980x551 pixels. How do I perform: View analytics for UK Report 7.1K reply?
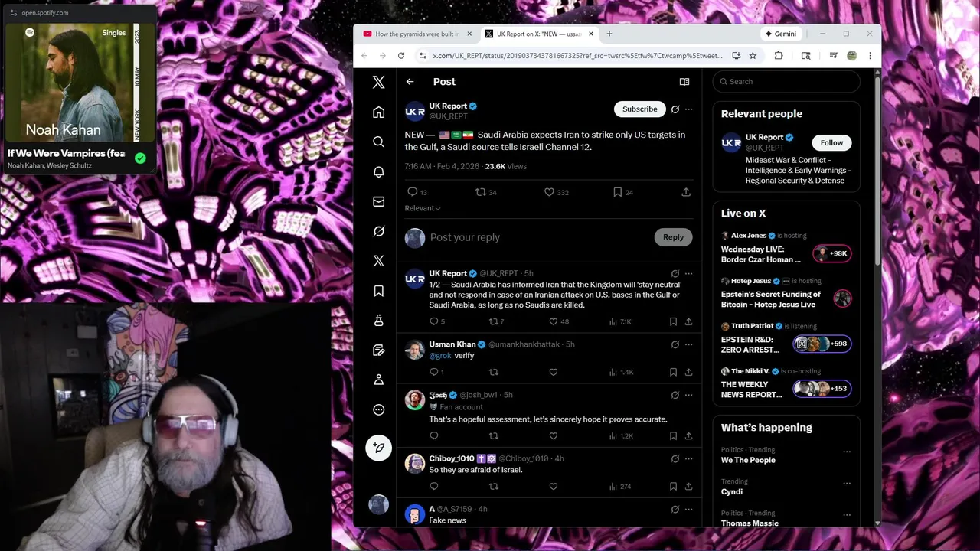click(621, 321)
